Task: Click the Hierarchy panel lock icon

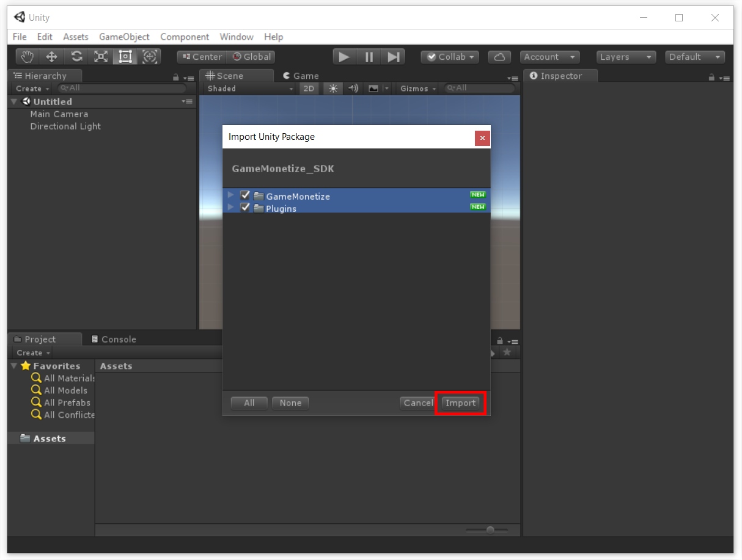Action: tap(176, 78)
